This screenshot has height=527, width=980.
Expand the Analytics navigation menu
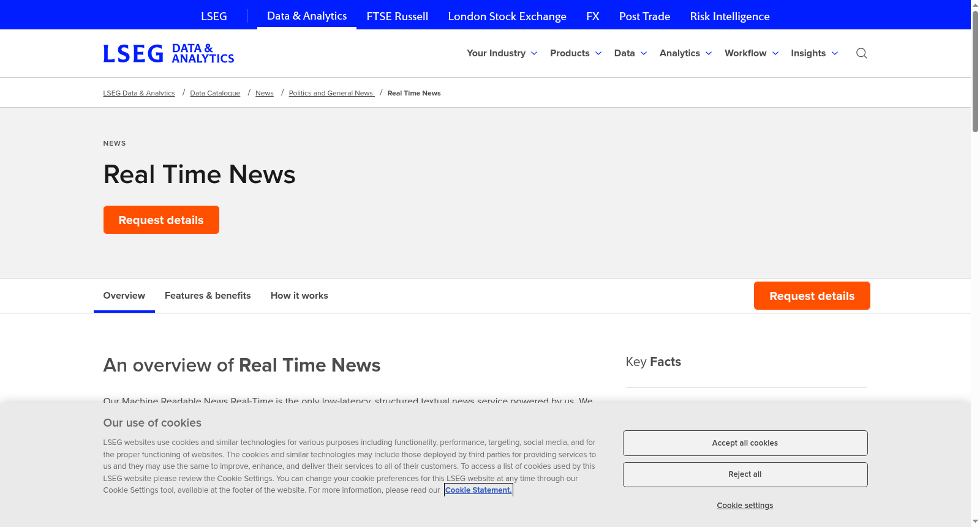click(685, 53)
